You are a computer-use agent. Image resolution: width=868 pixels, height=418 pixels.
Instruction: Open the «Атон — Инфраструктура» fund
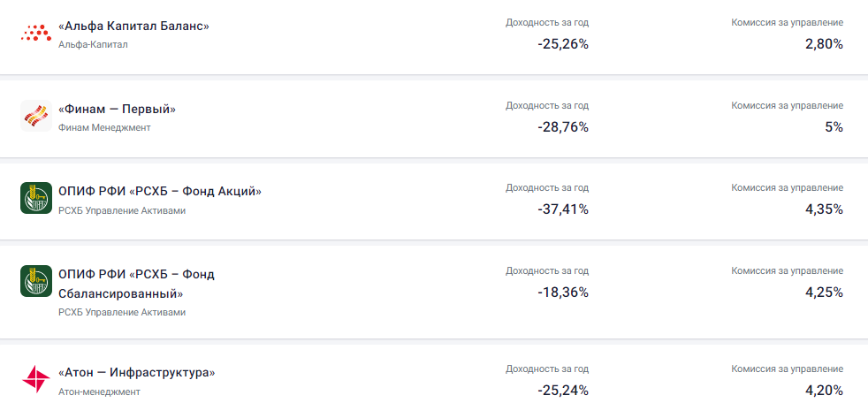[x=136, y=373]
